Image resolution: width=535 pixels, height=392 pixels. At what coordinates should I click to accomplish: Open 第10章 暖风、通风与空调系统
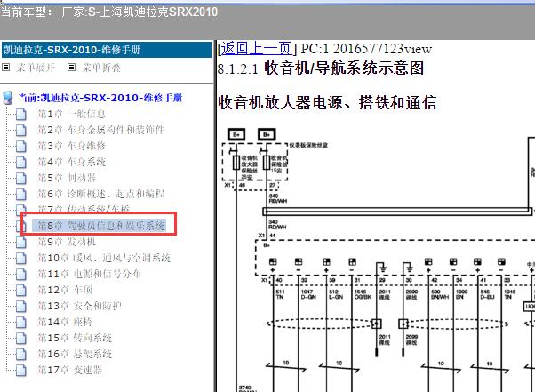pyautogui.click(x=104, y=258)
